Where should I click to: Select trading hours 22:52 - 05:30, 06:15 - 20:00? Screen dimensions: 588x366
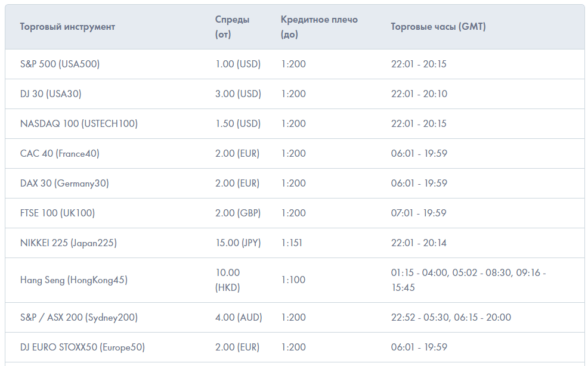coord(451,317)
